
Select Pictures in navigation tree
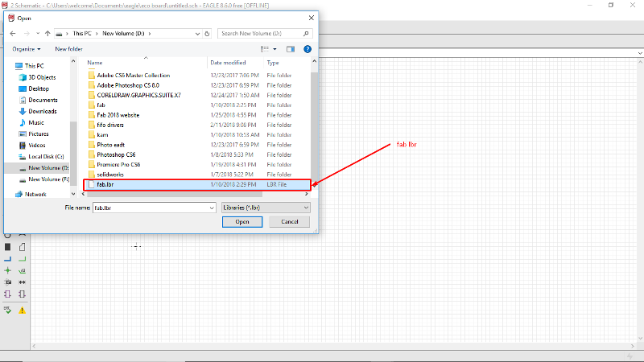tap(38, 134)
